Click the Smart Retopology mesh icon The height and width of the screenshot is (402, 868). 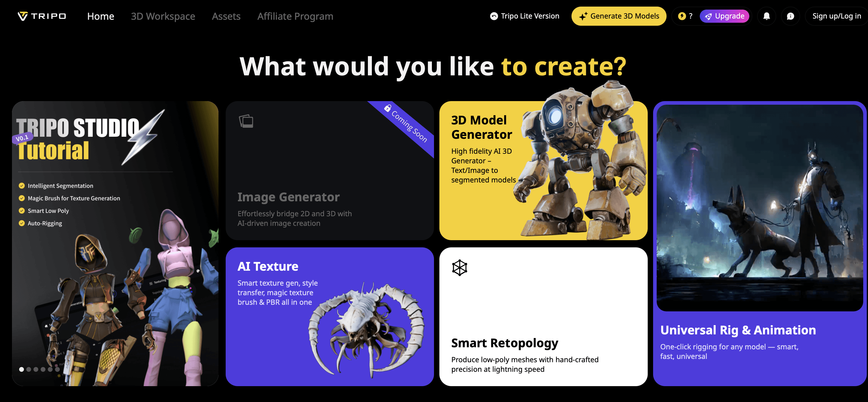pos(459,268)
